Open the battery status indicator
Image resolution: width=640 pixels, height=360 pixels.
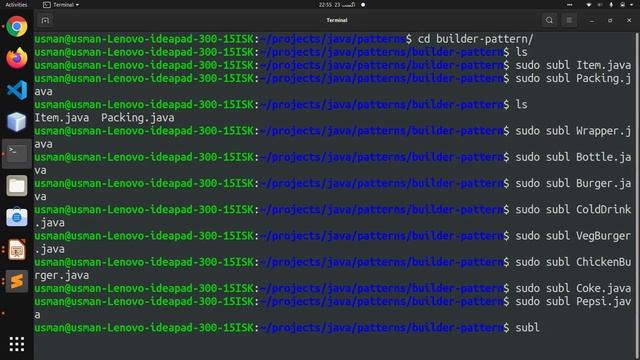click(x=622, y=4)
